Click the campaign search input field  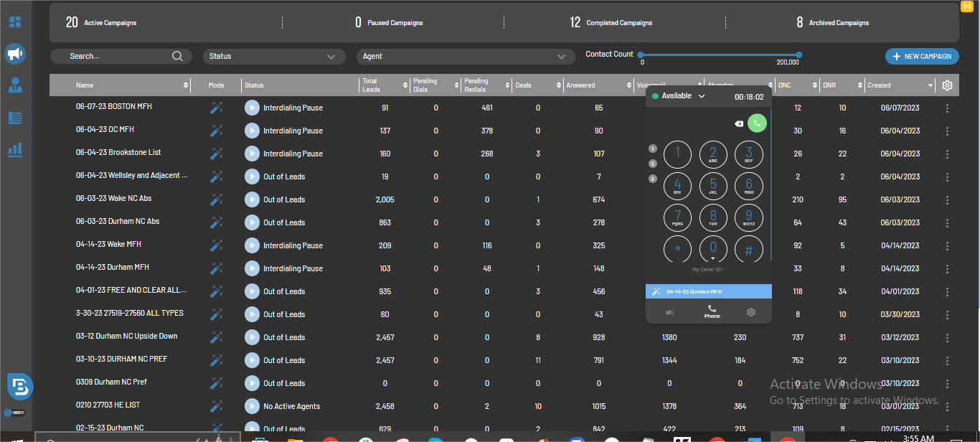(x=119, y=56)
